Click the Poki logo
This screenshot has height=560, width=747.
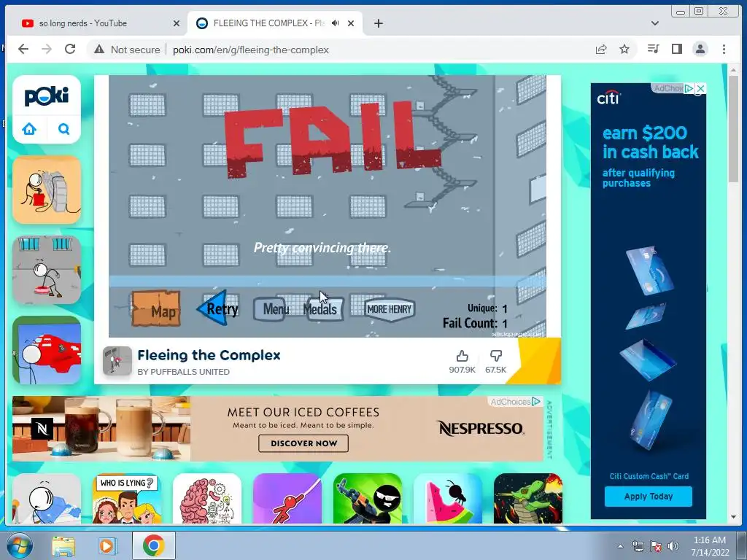click(x=47, y=96)
